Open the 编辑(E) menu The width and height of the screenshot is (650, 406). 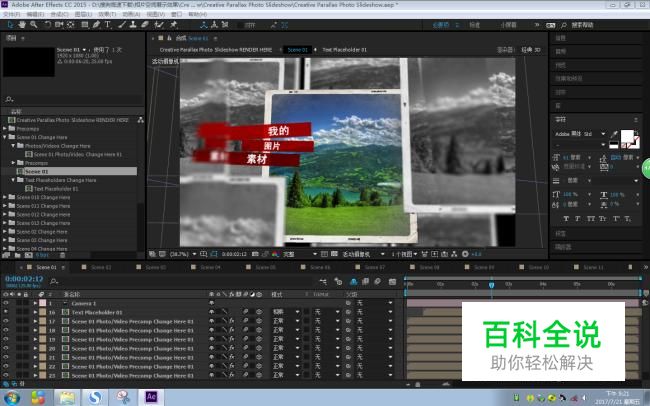(x=36, y=14)
